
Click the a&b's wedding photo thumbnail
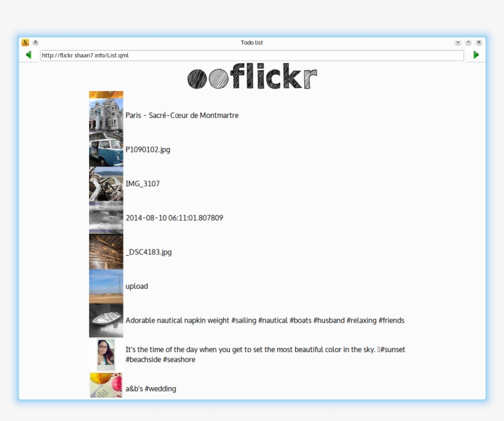106,388
